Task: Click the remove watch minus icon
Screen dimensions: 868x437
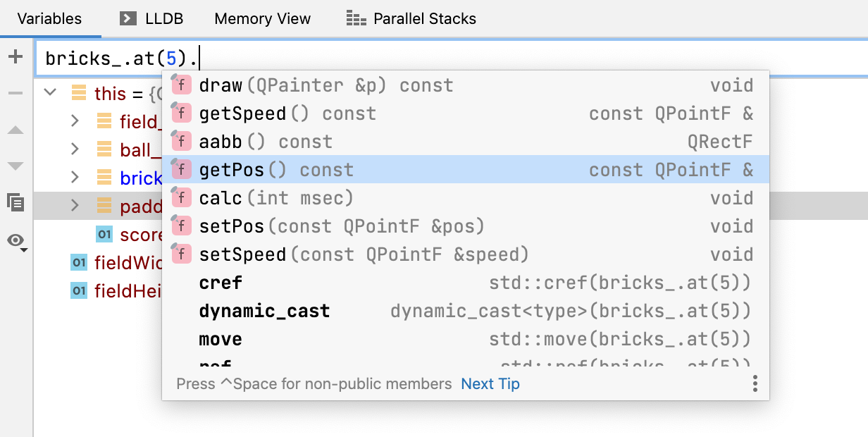Action: click(15, 93)
